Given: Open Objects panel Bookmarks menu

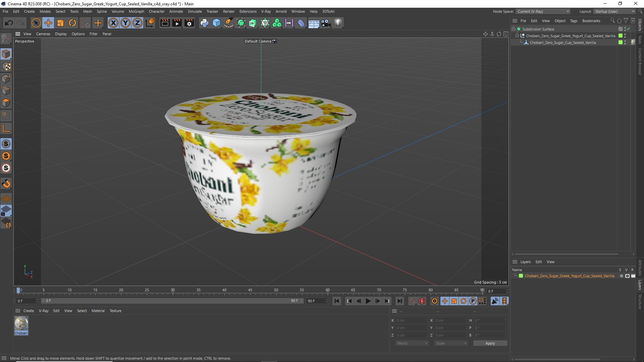Looking at the screenshot, I should [x=591, y=21].
